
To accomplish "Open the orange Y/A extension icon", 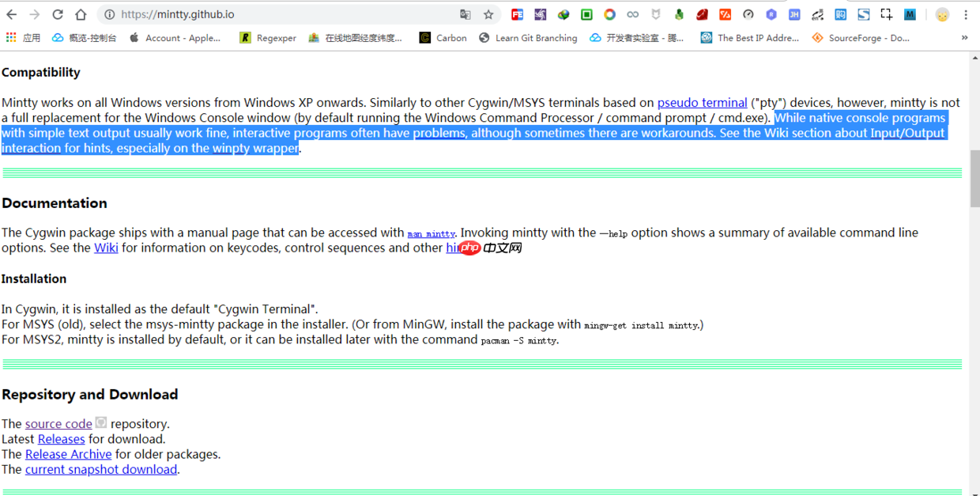I will pyautogui.click(x=725, y=14).
